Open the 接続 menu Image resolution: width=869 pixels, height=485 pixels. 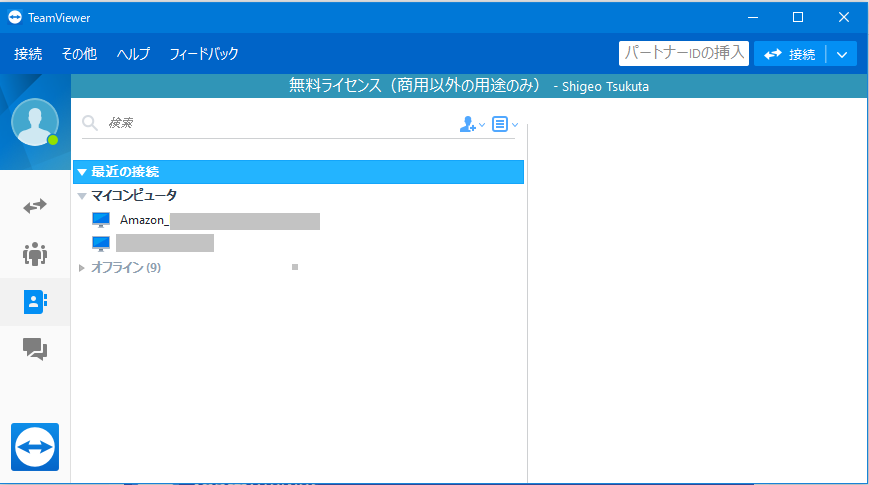(x=28, y=54)
